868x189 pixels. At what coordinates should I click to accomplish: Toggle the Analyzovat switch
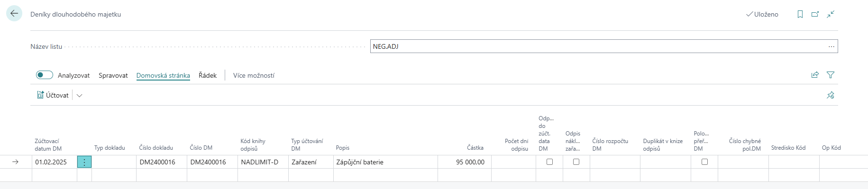click(x=45, y=75)
